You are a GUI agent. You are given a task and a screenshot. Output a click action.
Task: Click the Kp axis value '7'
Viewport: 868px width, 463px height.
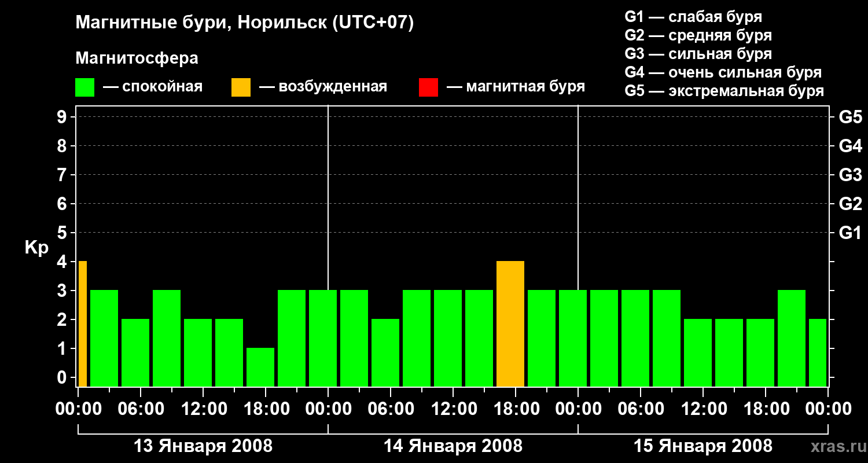pyautogui.click(x=62, y=175)
